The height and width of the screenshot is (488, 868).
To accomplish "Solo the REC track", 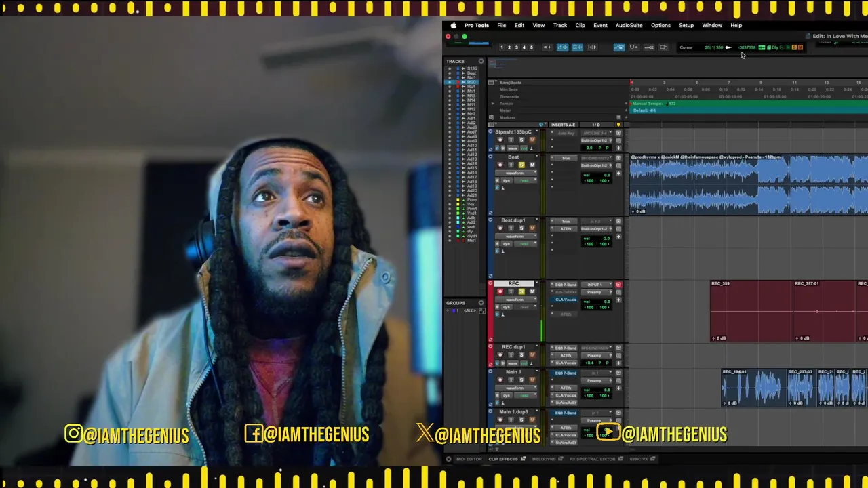I will tap(521, 291).
